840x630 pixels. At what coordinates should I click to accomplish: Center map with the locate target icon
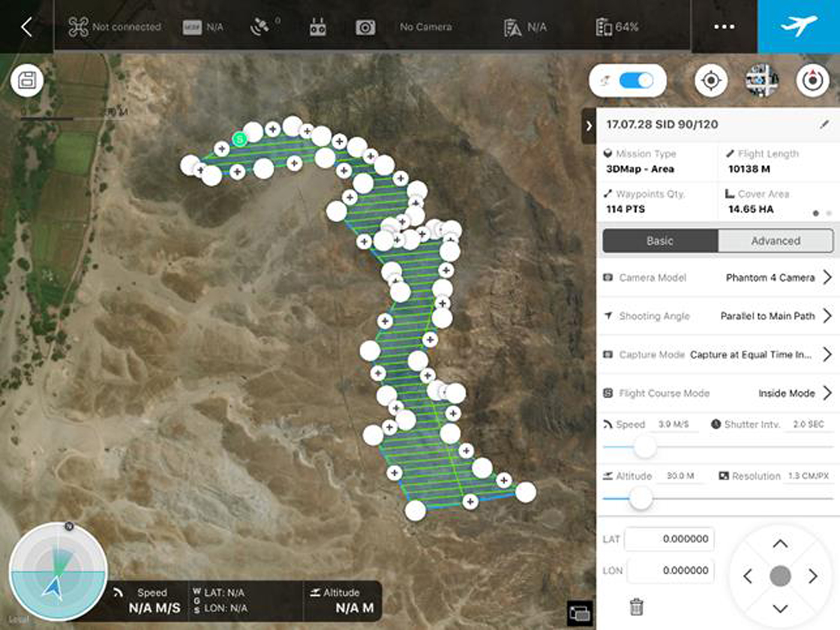pos(711,80)
